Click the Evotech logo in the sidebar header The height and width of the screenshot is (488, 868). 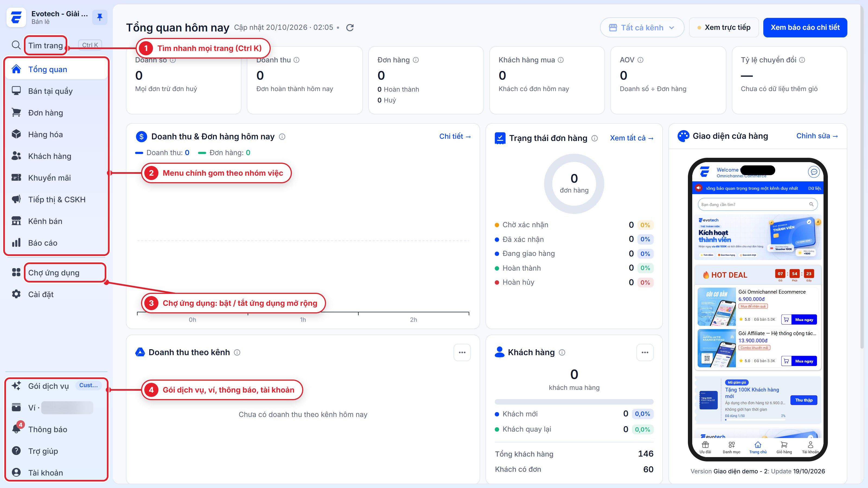pyautogui.click(x=16, y=17)
